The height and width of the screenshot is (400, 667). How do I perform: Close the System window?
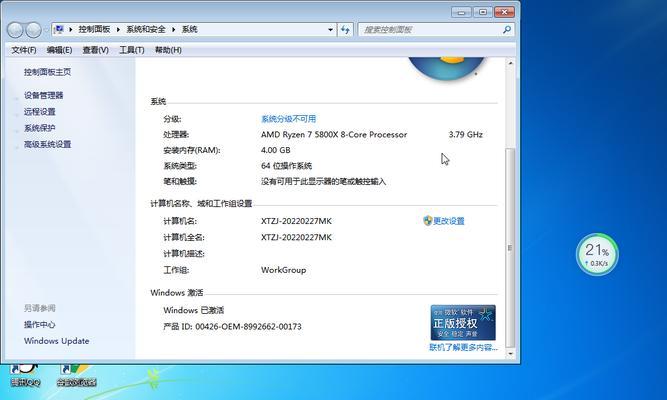click(x=505, y=12)
